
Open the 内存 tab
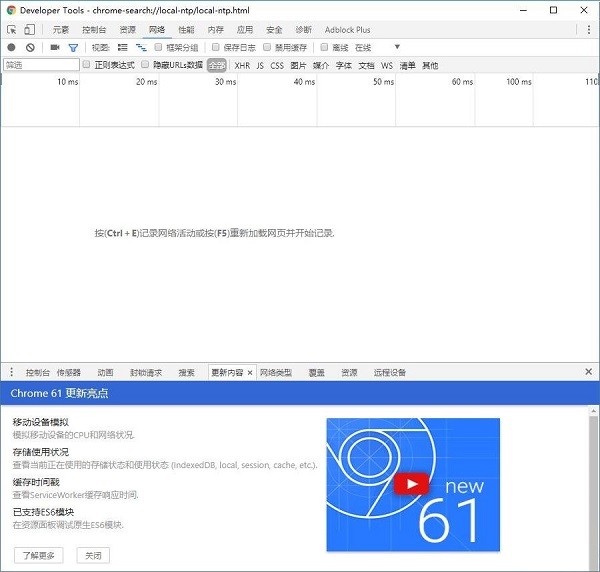tap(215, 30)
